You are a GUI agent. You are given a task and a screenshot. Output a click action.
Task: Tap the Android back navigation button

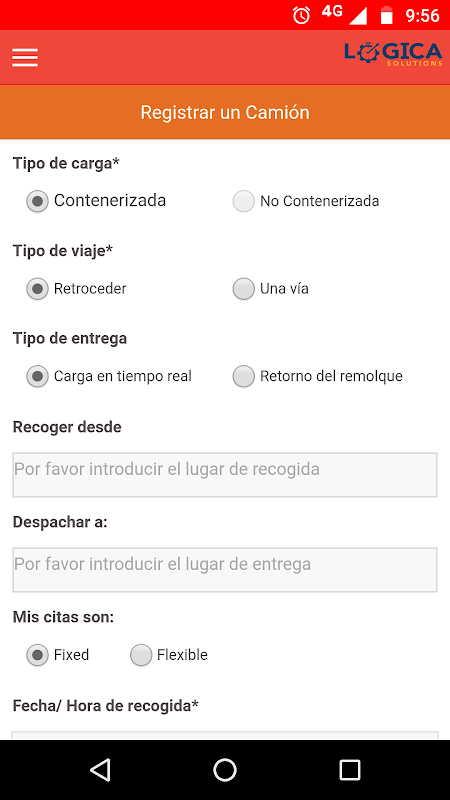[x=100, y=769]
